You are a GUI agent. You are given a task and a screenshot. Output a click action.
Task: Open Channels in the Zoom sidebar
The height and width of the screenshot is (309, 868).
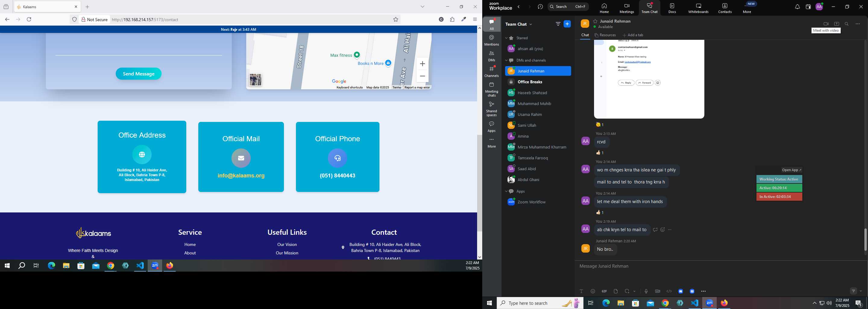tap(492, 72)
